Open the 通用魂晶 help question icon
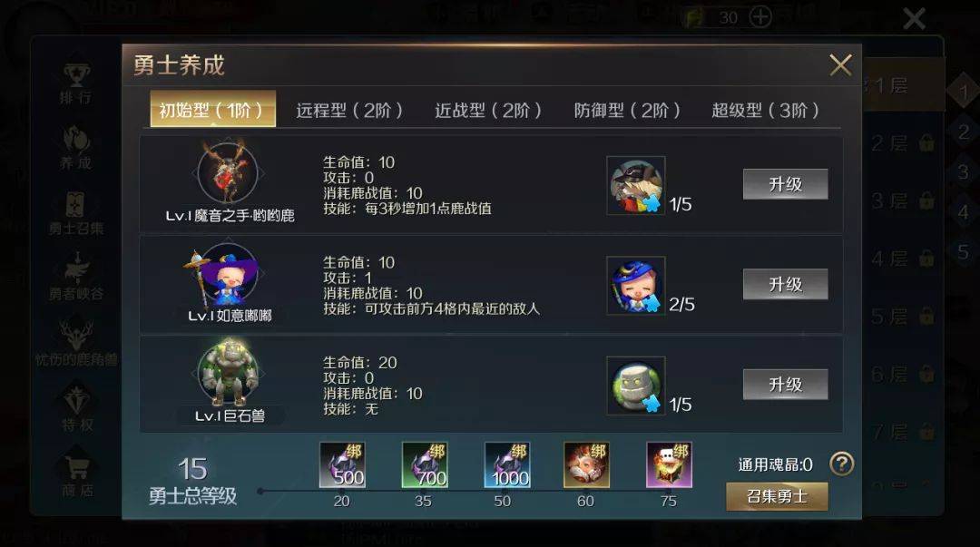Image resolution: width=980 pixels, height=547 pixels. [841, 464]
